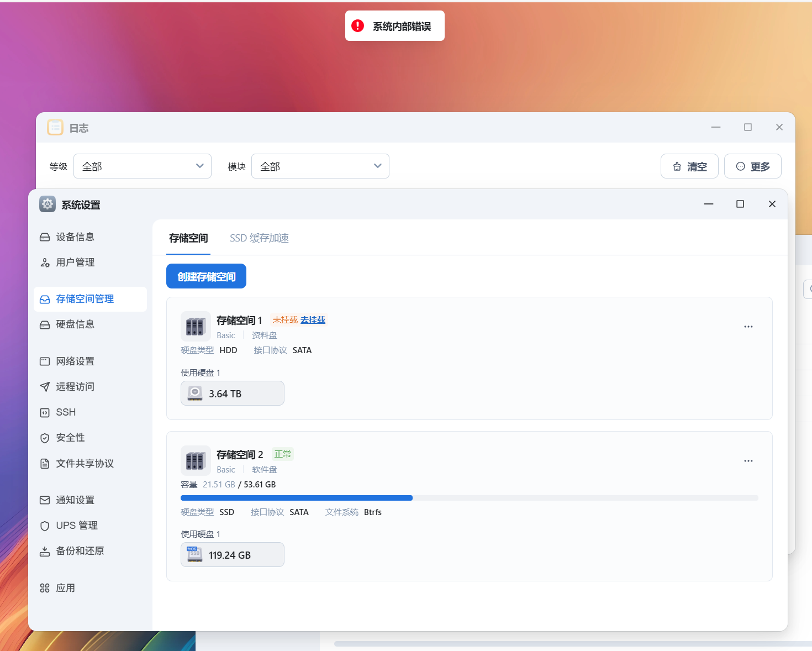This screenshot has width=812, height=651.
Task: Click the 文件共享协议 document icon
Action: click(45, 464)
